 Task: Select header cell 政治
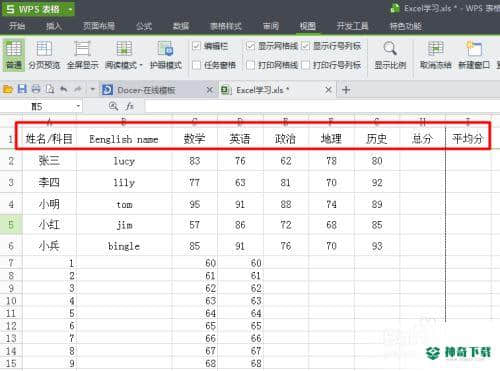(286, 138)
